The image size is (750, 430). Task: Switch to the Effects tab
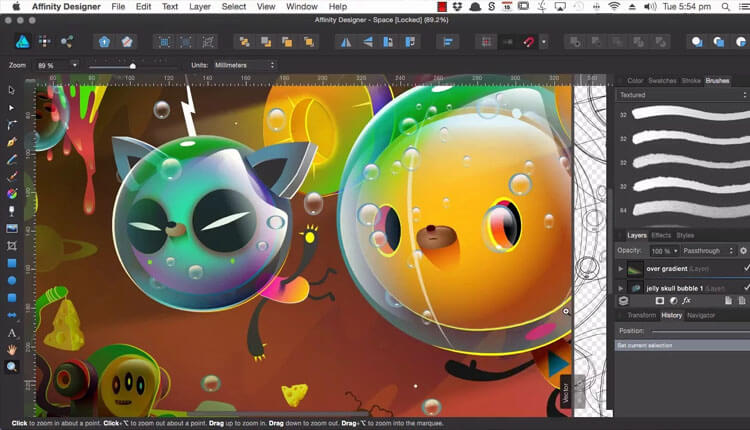click(661, 235)
